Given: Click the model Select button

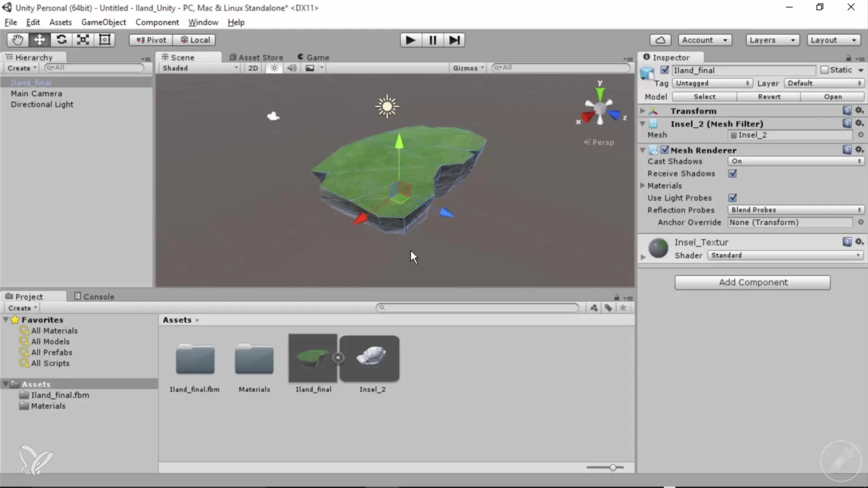Looking at the screenshot, I should 704,97.
